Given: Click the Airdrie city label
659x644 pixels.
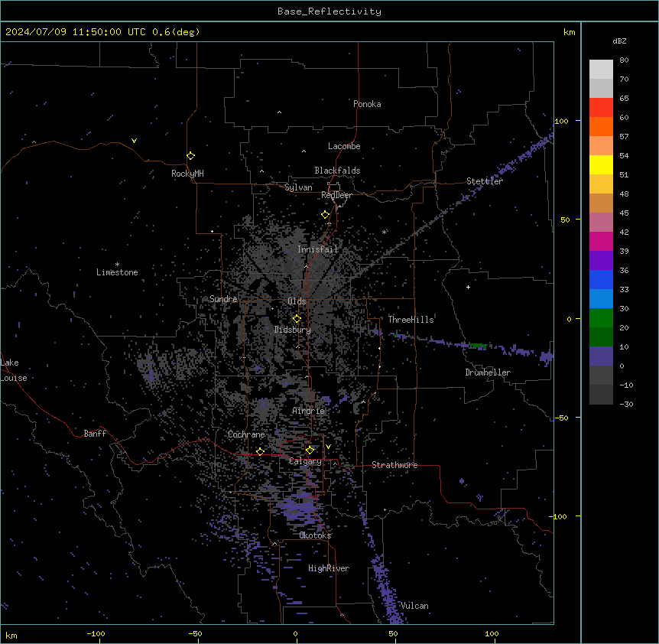Looking at the screenshot, I should pyautogui.click(x=309, y=411).
